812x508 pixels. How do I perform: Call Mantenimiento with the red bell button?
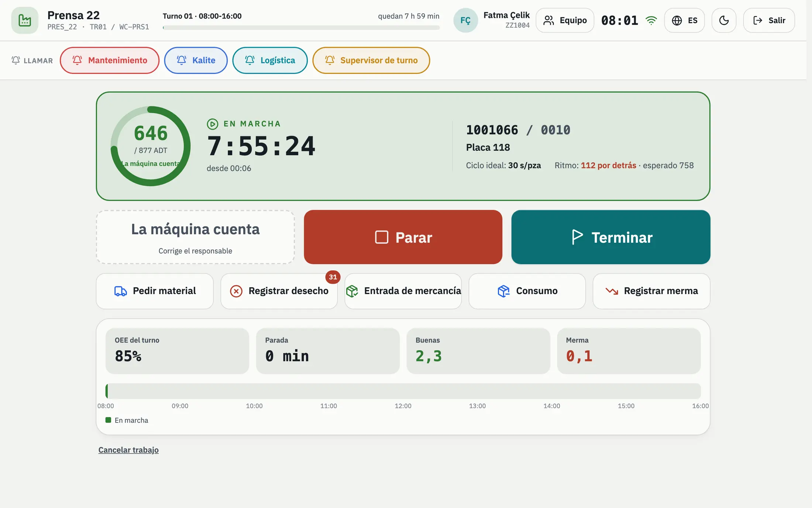point(110,60)
